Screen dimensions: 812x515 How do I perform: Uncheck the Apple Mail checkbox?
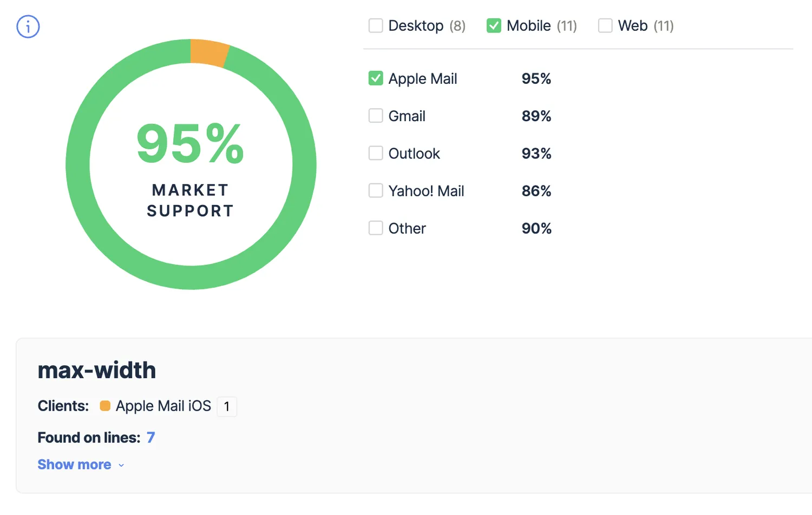376,78
